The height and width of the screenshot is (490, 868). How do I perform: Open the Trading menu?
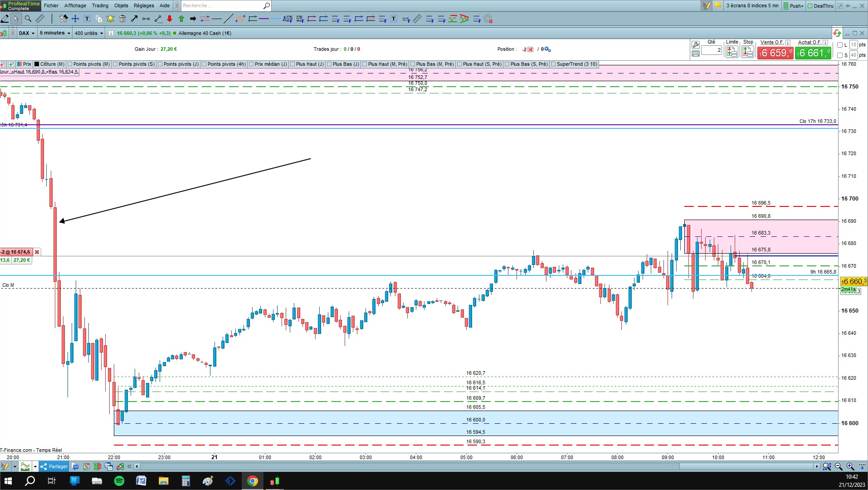100,5
